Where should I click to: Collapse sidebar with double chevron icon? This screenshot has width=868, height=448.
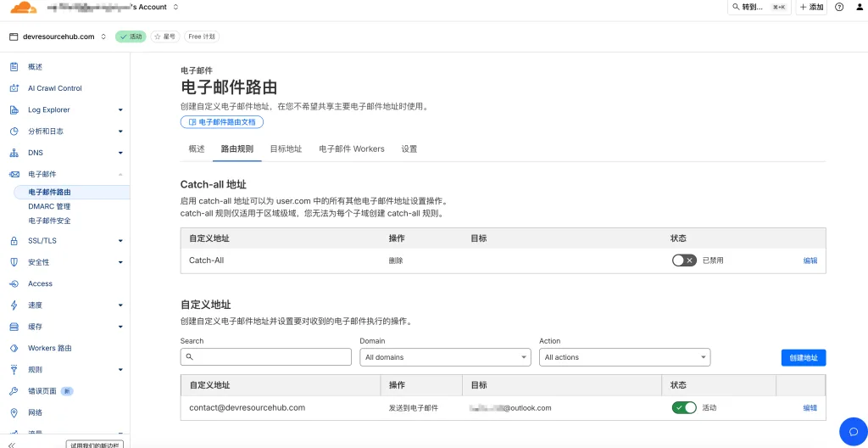(x=12, y=445)
